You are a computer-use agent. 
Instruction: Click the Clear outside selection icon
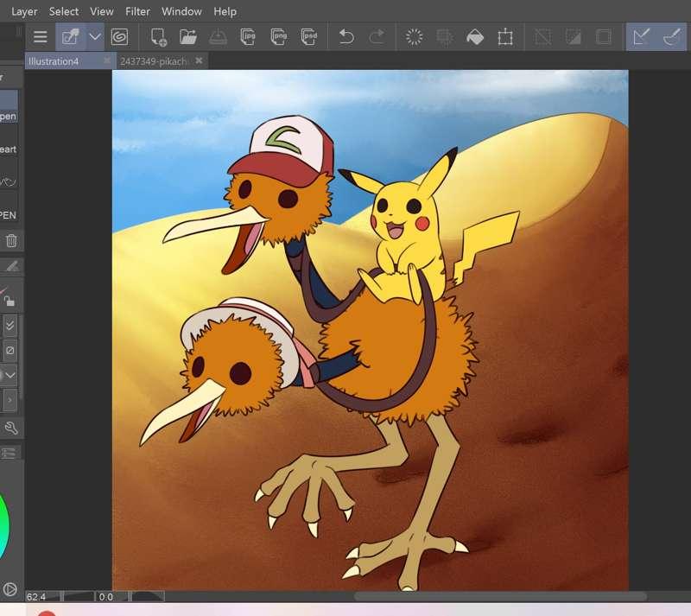click(444, 36)
